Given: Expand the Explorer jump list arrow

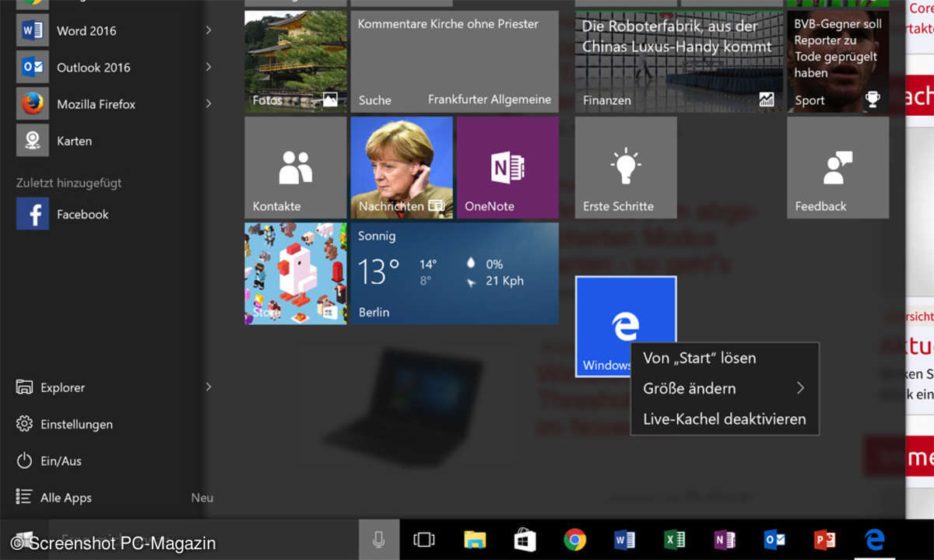Looking at the screenshot, I should click(209, 387).
